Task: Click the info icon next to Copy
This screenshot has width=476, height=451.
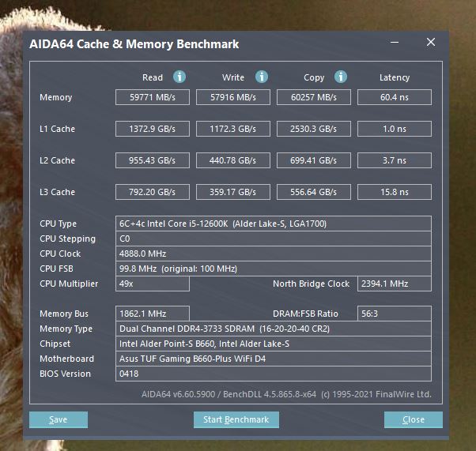Action: pos(341,77)
